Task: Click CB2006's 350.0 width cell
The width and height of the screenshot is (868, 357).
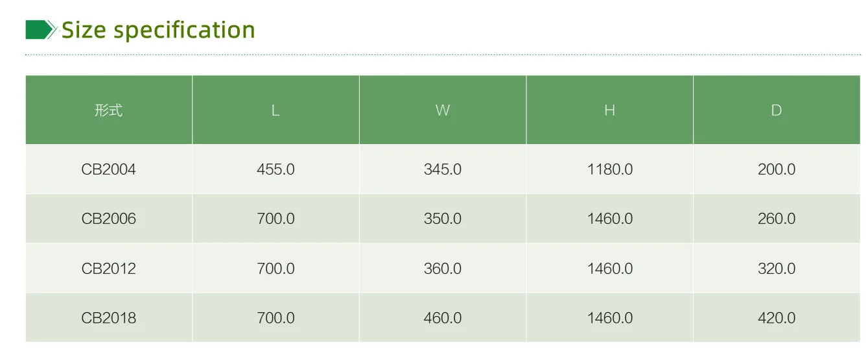Action: (x=443, y=219)
